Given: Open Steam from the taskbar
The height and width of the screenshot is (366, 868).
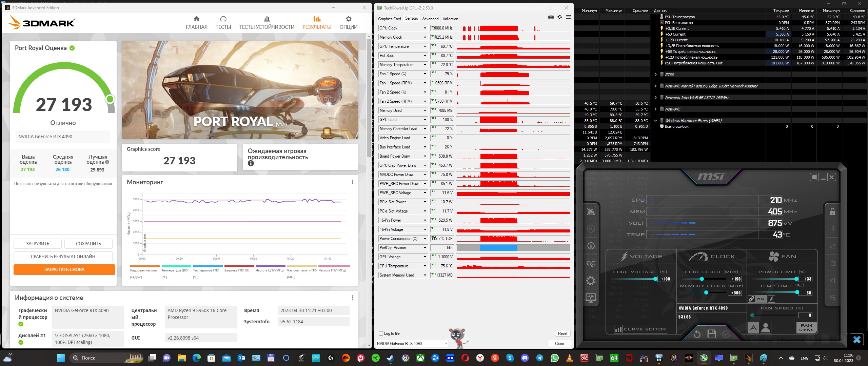Looking at the screenshot, I should tap(391, 358).
